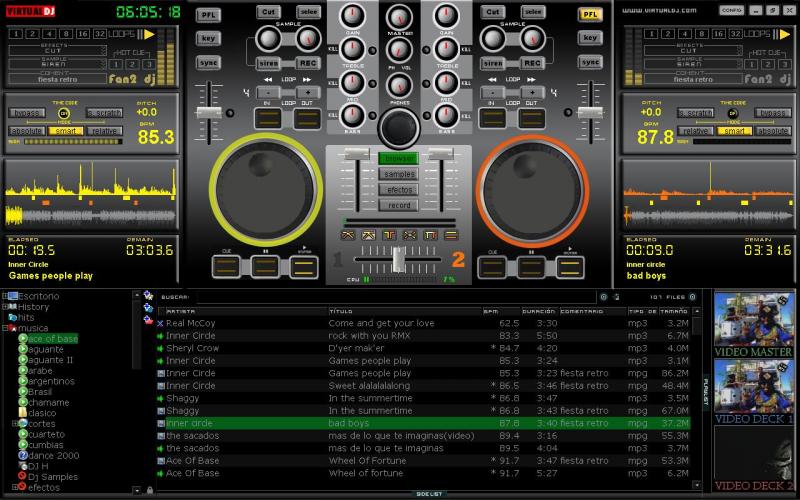
Task: Click the left deck play/stutter button
Action: (304, 267)
